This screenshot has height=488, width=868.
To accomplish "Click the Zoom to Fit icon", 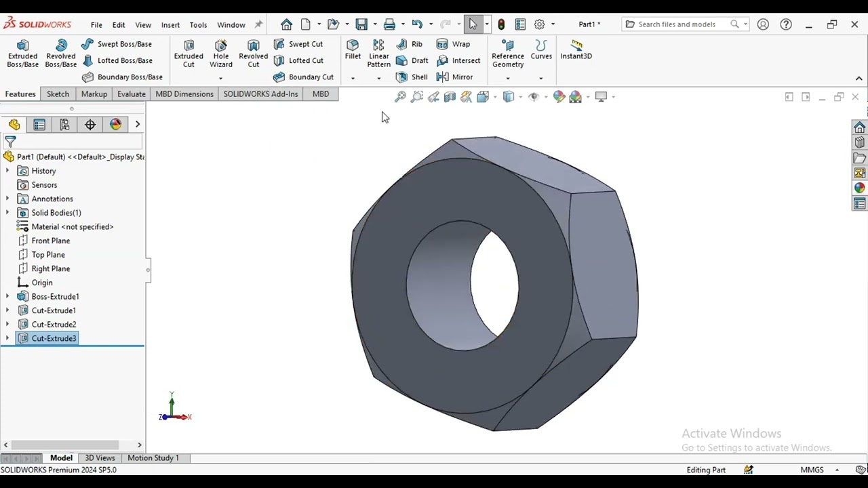I will [400, 97].
